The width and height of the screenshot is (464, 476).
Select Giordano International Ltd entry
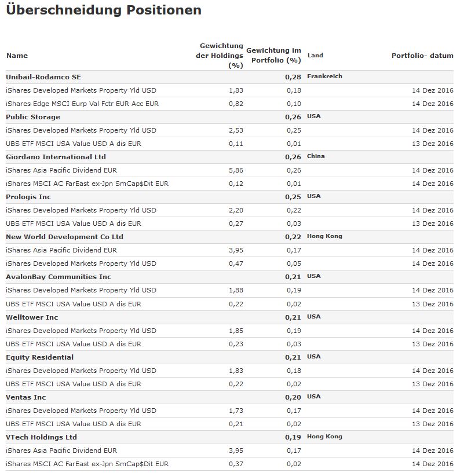tap(56, 157)
